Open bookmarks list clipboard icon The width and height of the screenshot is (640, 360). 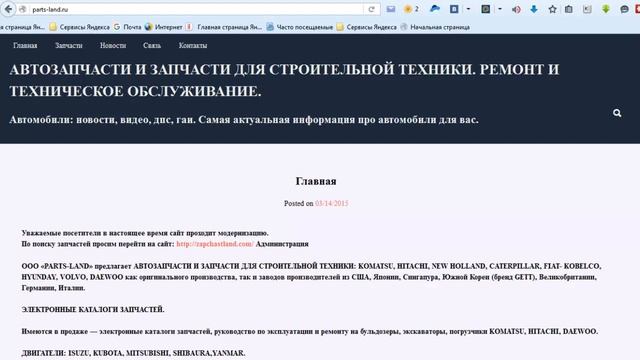569,9
